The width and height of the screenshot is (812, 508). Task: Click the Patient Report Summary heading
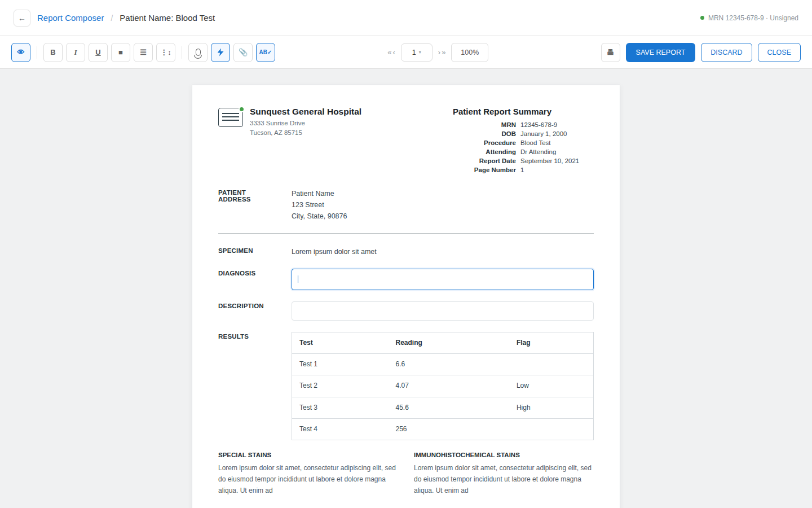pos(502,112)
